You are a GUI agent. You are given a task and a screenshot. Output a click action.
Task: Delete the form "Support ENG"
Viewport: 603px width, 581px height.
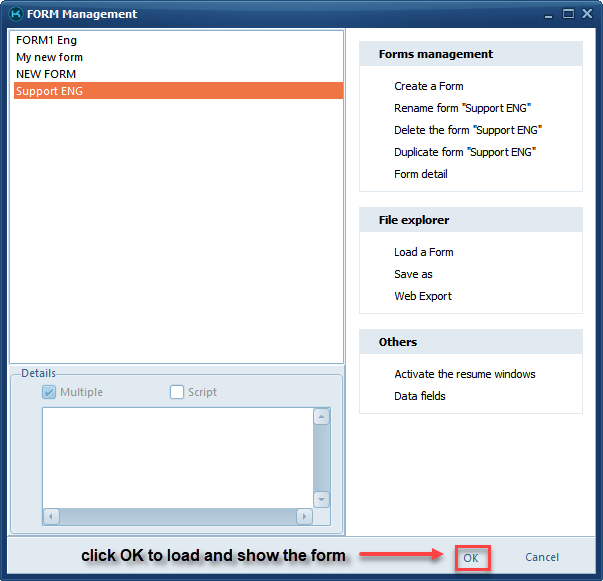(x=467, y=130)
